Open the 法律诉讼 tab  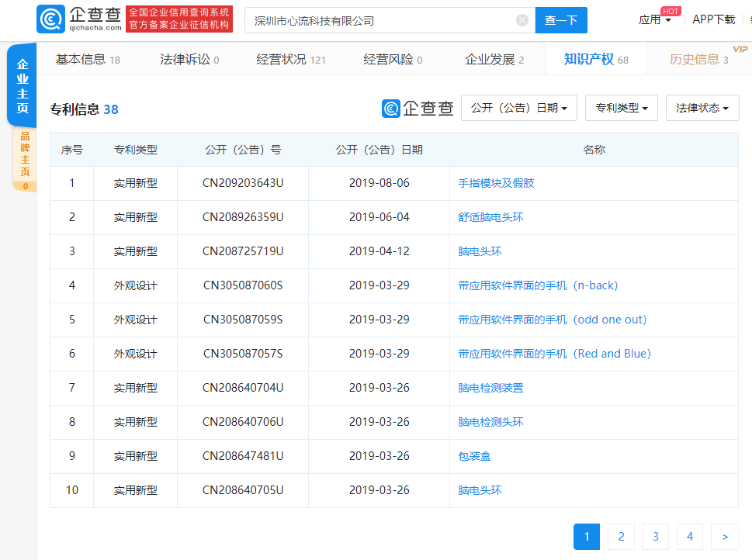click(189, 60)
